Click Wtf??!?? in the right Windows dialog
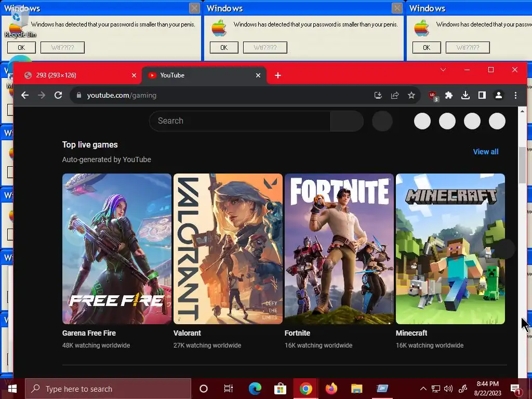The image size is (532, 399). tap(468, 47)
